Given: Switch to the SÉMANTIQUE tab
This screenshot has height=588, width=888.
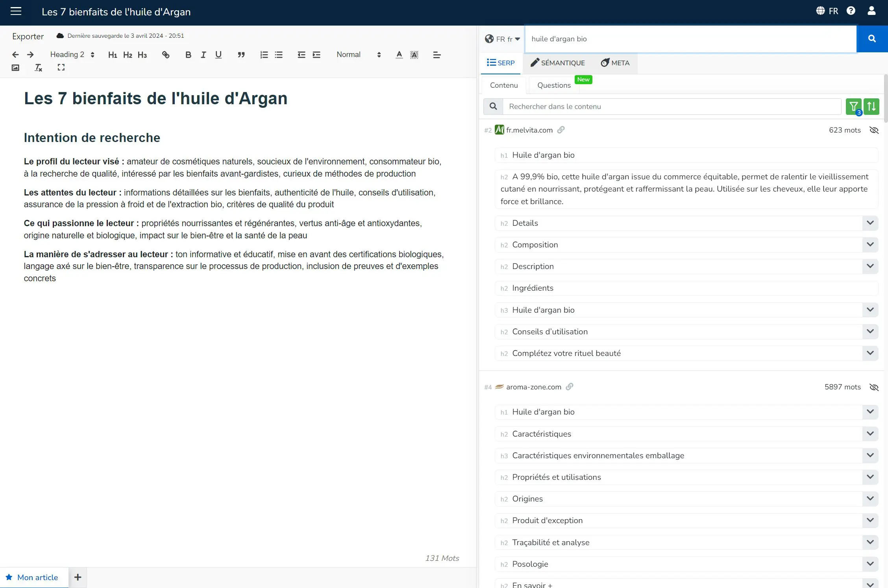Looking at the screenshot, I should [x=557, y=63].
